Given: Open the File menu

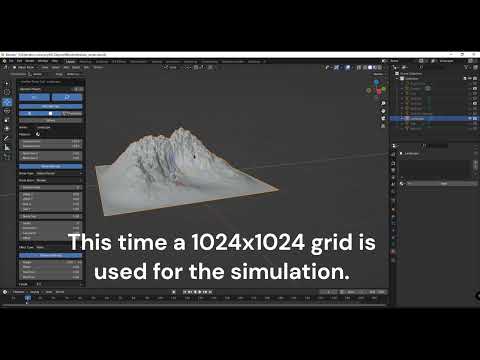Looking at the screenshot, I should tap(11, 61).
